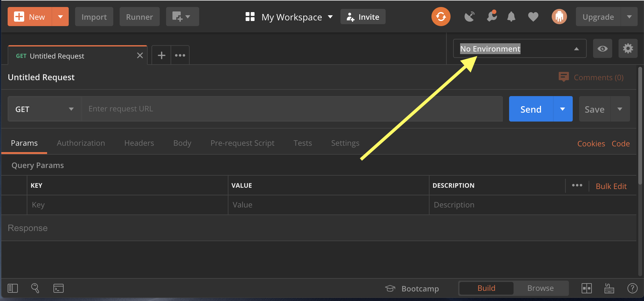Click the orange sync status icon
Screen dimensions: 644x301
click(441, 17)
